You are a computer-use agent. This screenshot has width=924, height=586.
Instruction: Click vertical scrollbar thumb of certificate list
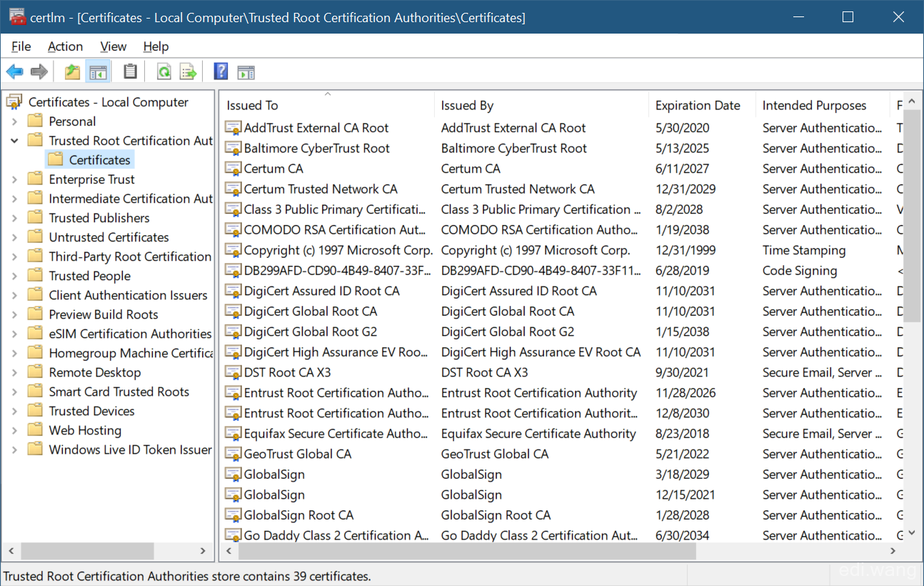click(911, 216)
